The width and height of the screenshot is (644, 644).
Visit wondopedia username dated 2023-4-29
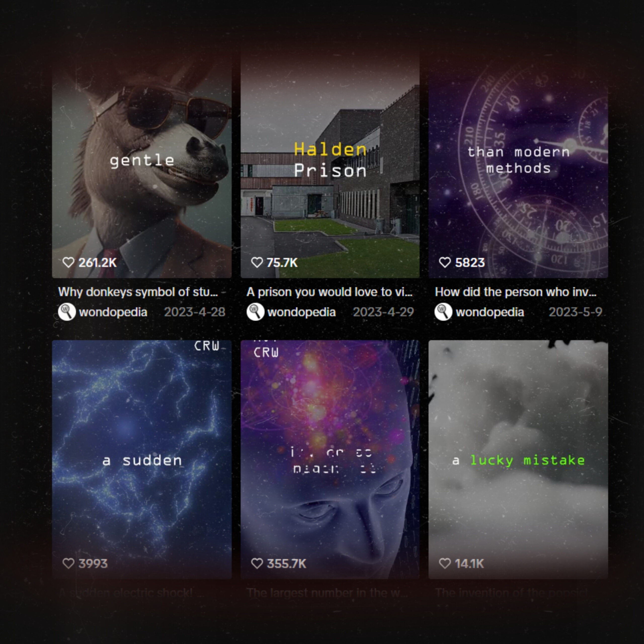point(302,312)
